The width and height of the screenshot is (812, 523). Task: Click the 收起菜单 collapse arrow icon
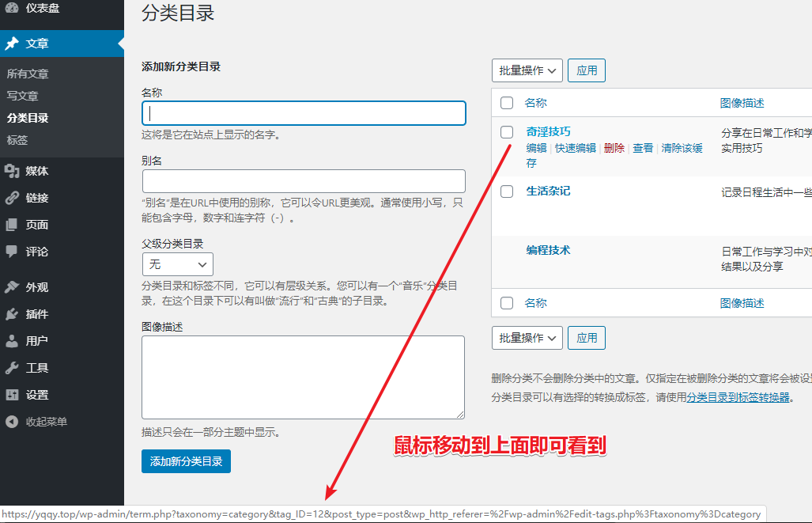pyautogui.click(x=12, y=422)
